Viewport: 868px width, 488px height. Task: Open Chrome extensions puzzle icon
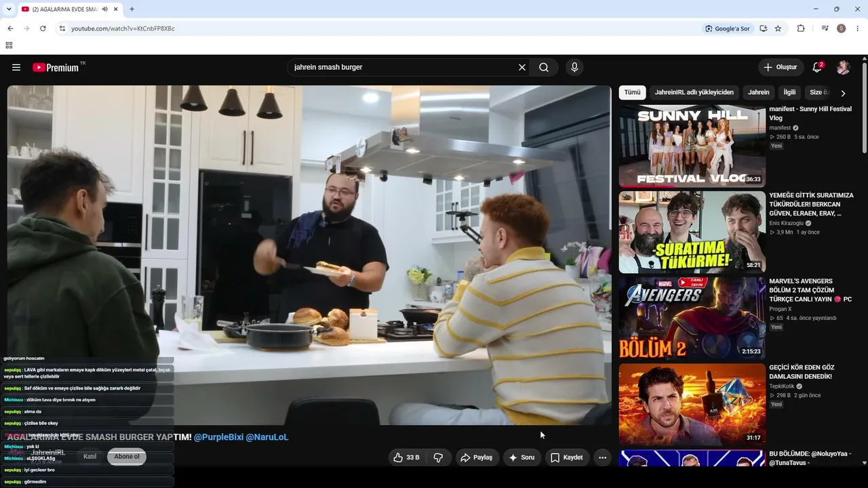pos(801,28)
